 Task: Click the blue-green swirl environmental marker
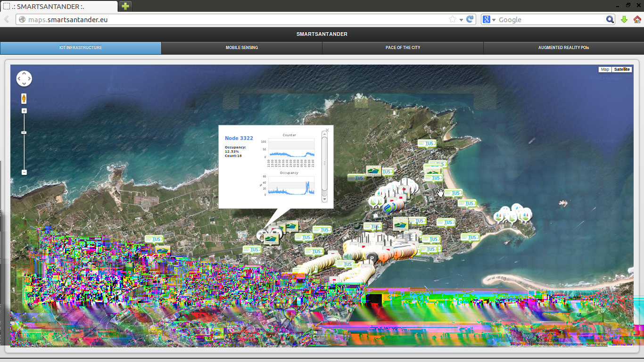pyautogui.click(x=388, y=207)
